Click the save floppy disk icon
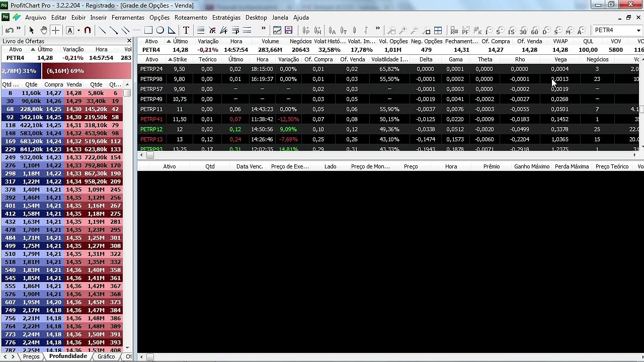Screen dimensions: 644x362 288,30
